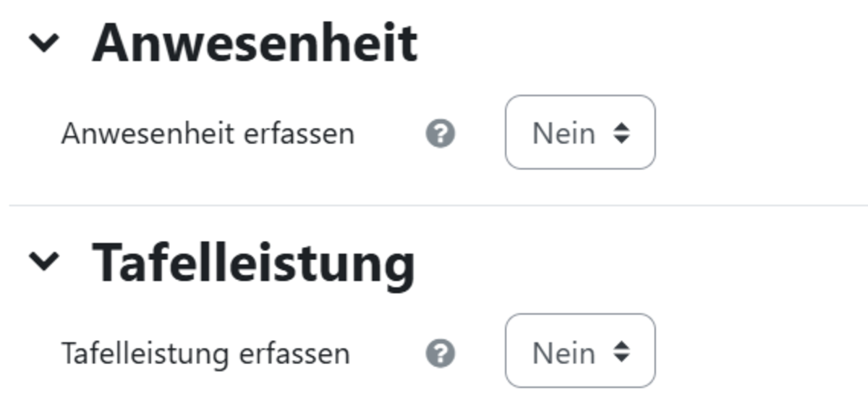The height and width of the screenshot is (414, 868).
Task: Click the question mark icon under Anwesenheit
Action: pyautogui.click(x=440, y=134)
